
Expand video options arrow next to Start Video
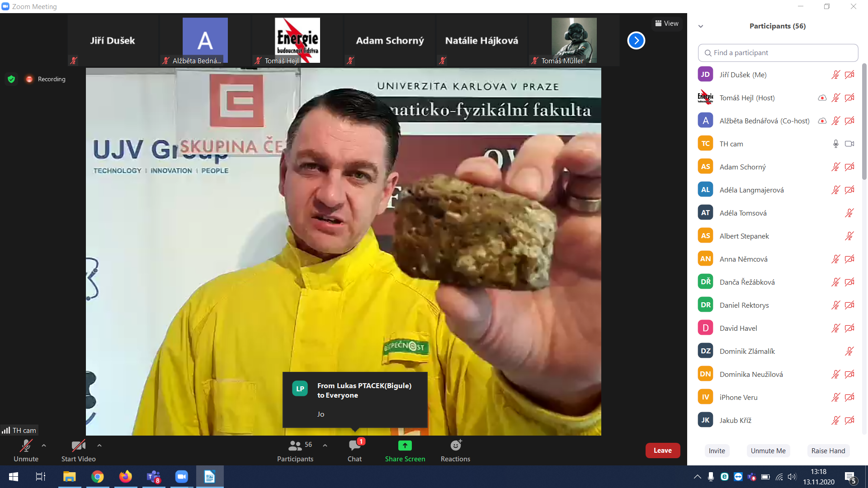99,446
